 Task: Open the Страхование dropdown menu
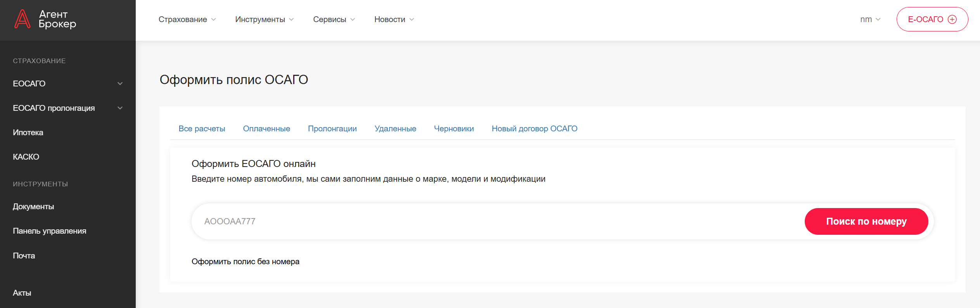[187, 19]
